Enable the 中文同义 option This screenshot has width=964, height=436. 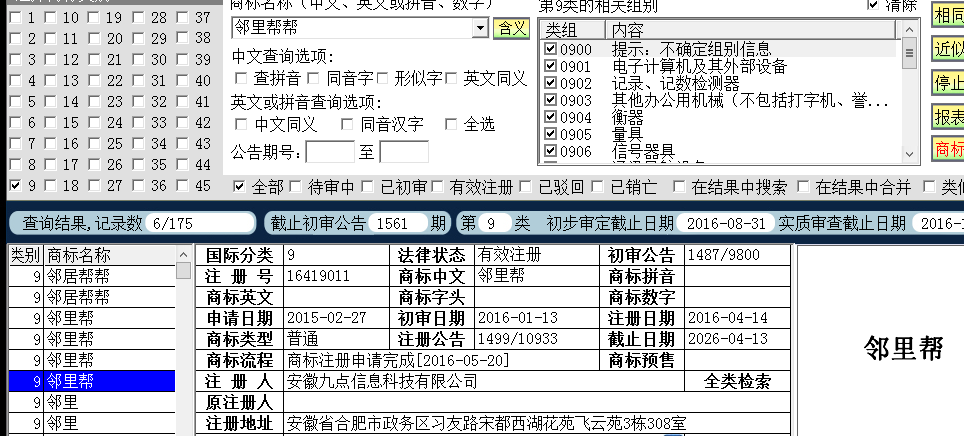point(241,125)
